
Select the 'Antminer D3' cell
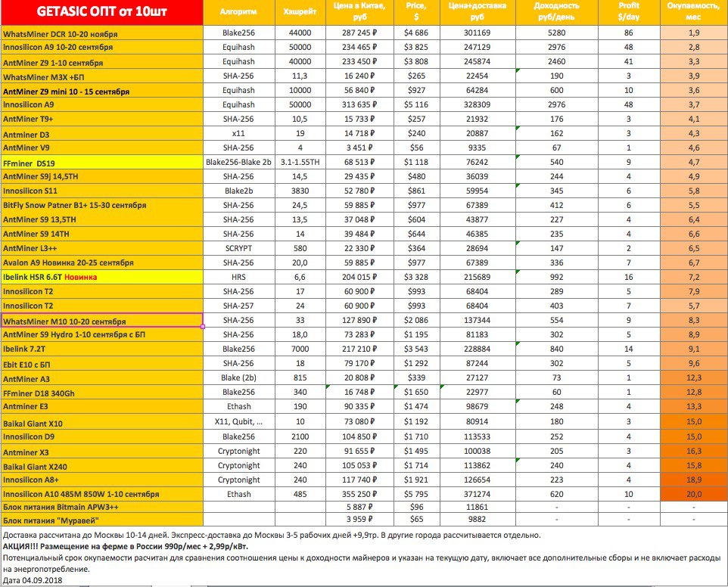[101, 134]
